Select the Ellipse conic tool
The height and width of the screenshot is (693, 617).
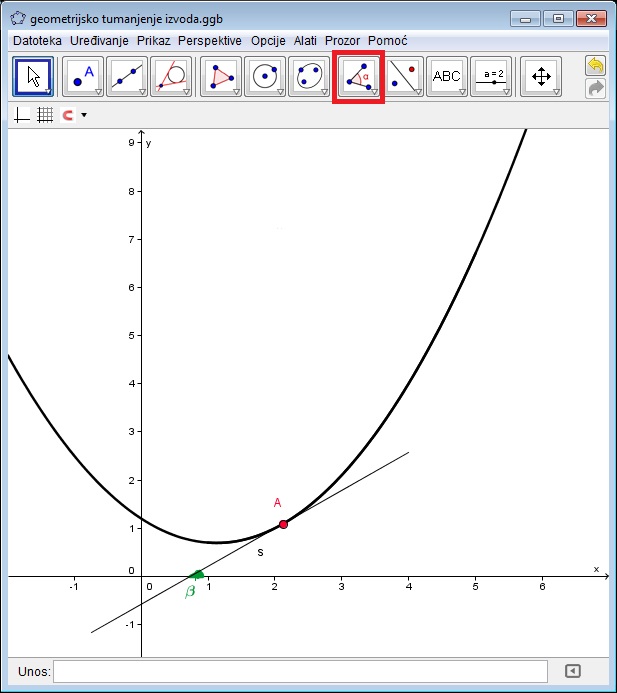[x=309, y=76]
